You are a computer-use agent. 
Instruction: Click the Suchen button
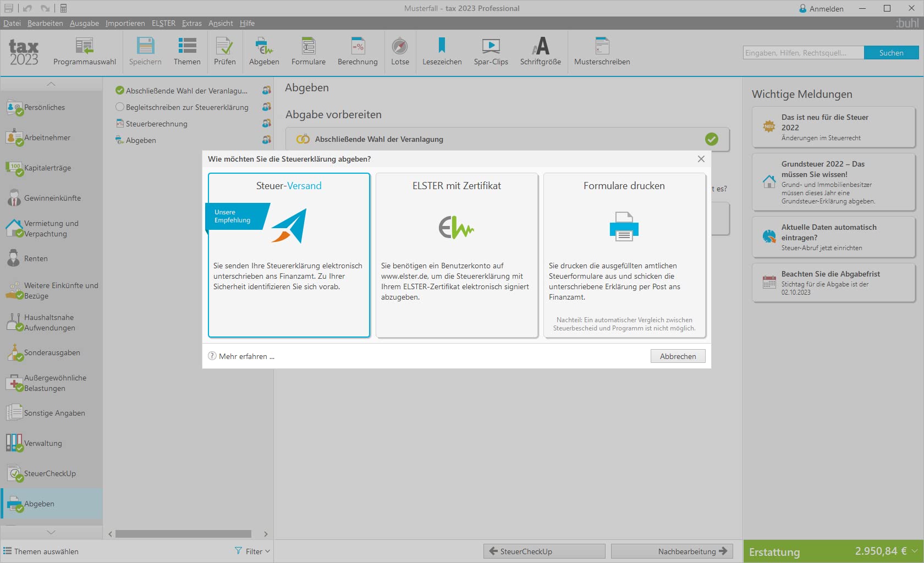pyautogui.click(x=891, y=53)
